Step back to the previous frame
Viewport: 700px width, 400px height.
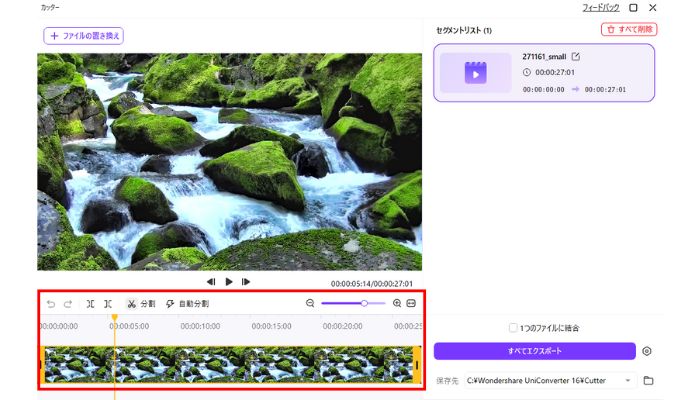[x=211, y=282]
